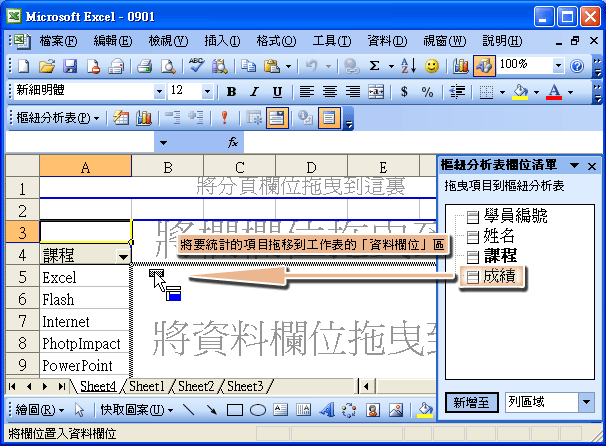Toggle the Always Display Items button

tap(277, 117)
